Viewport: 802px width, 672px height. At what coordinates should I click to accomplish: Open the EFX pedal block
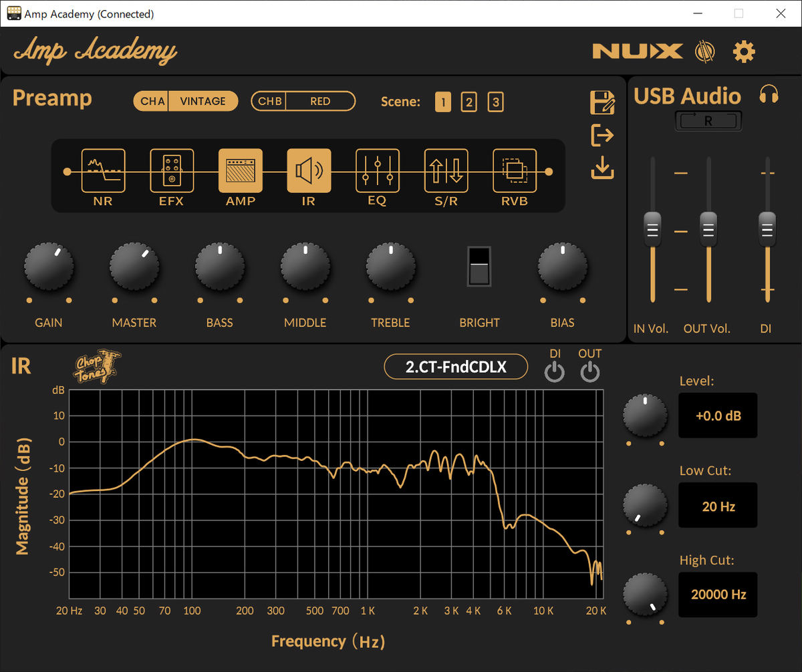pyautogui.click(x=172, y=171)
